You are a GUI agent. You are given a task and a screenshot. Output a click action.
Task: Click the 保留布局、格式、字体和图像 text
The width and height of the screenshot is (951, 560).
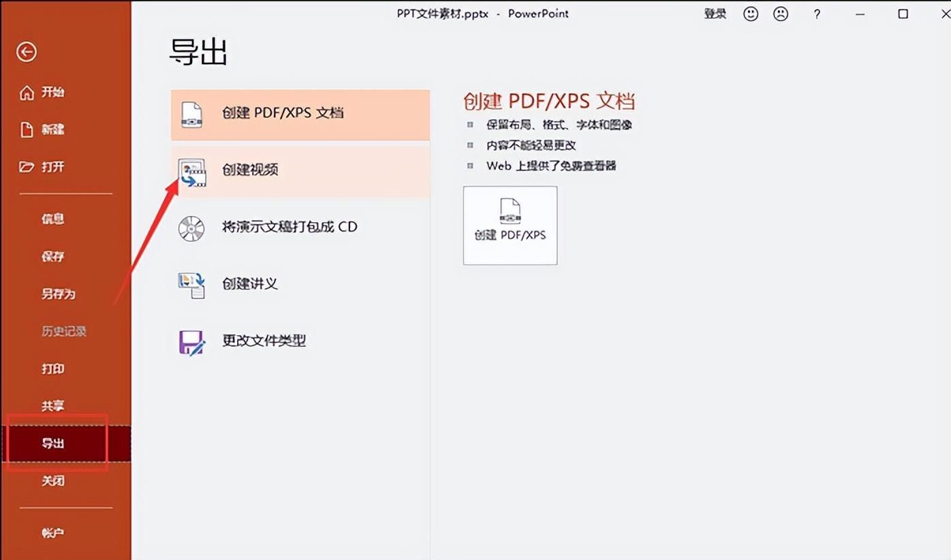pyautogui.click(x=559, y=125)
